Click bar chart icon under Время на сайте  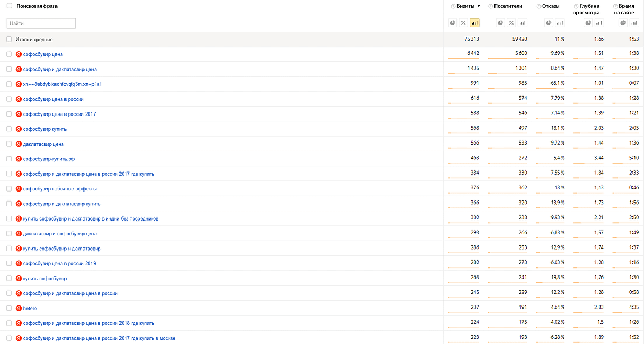point(634,23)
